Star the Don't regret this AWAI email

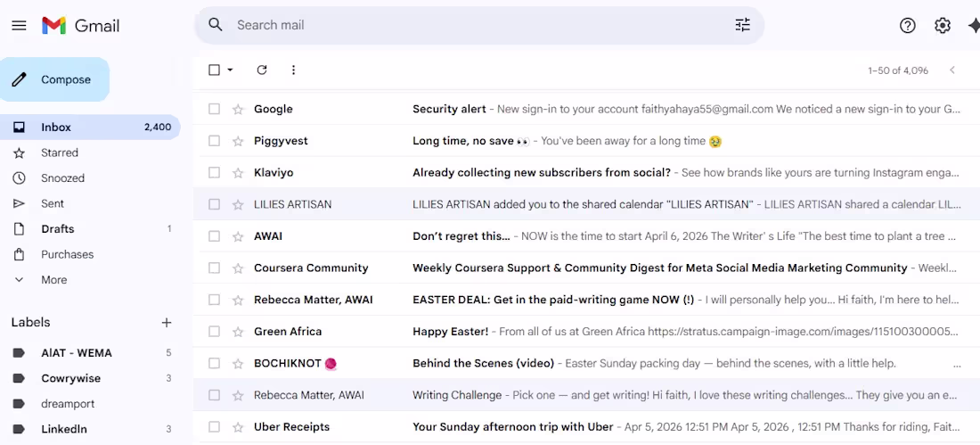coord(238,236)
